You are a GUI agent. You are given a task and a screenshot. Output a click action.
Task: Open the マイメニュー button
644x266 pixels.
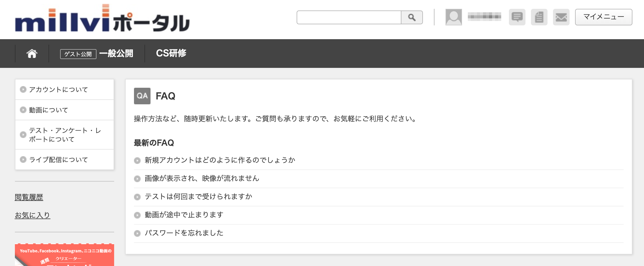pos(603,17)
